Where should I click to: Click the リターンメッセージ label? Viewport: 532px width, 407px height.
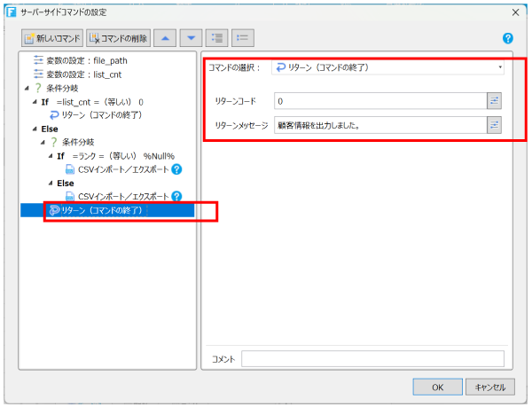point(241,126)
